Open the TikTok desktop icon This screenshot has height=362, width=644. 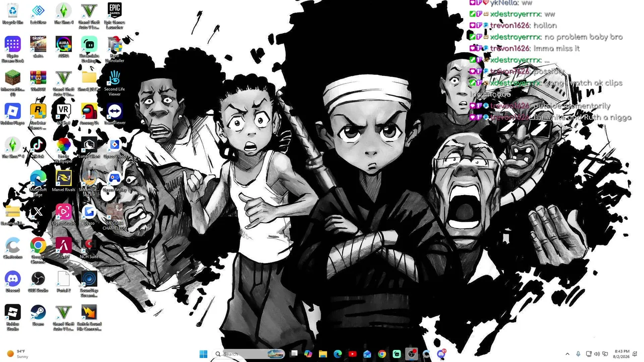click(x=38, y=148)
